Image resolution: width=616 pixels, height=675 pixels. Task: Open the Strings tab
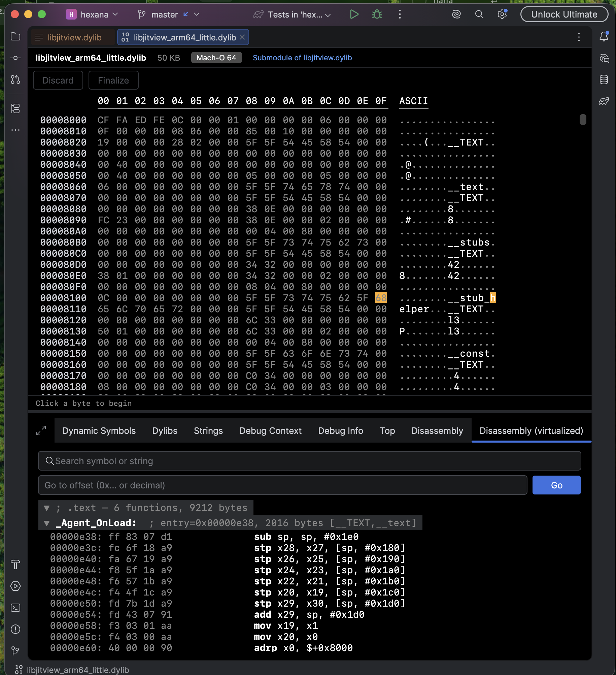(208, 431)
